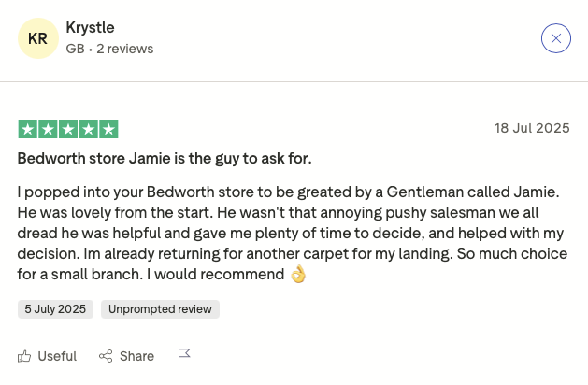This screenshot has height=385, width=588.
Task: Open the KR profile avatar
Action: point(38,38)
